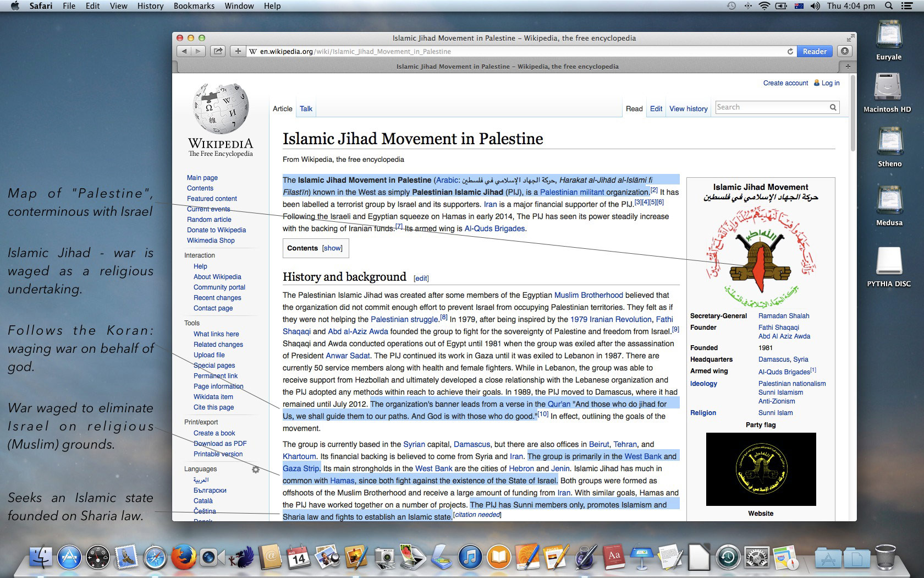Open Mail from the Dock
Screen dimensions: 924x578
point(127,557)
